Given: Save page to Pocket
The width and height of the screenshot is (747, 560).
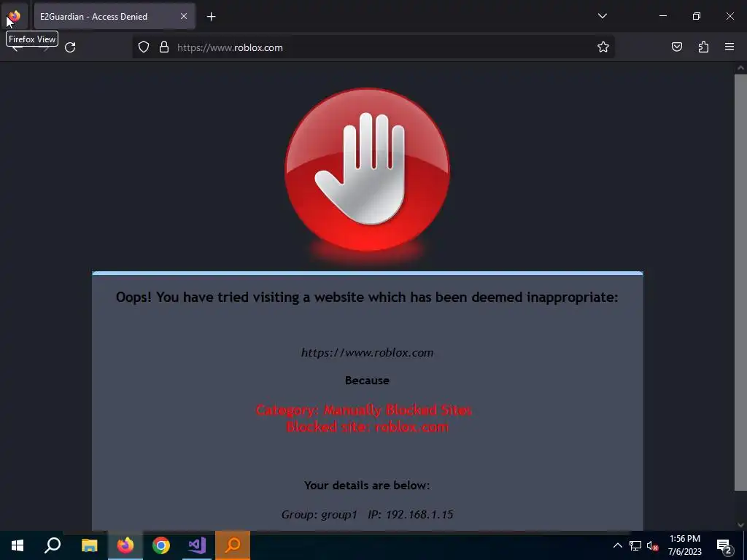Looking at the screenshot, I should click(x=676, y=47).
